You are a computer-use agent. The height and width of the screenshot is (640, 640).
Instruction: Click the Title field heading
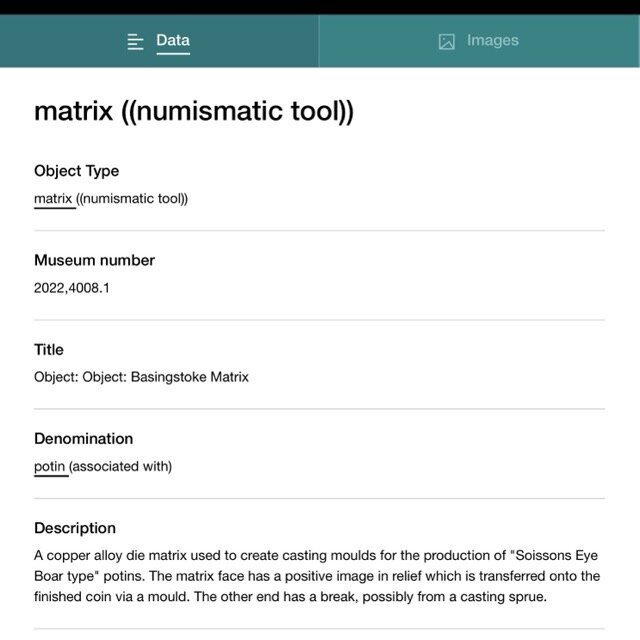click(49, 349)
